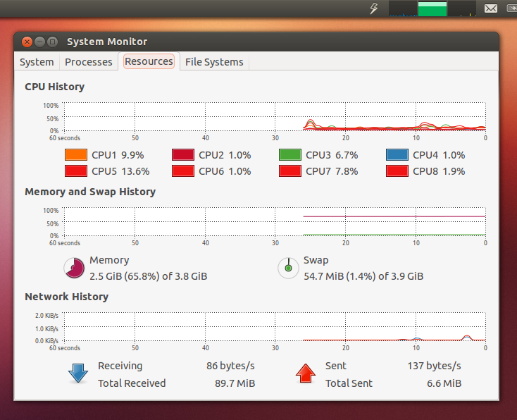Click the CPU8 red color swatch
Screen dimensions: 517x420
pyautogui.click(x=397, y=171)
